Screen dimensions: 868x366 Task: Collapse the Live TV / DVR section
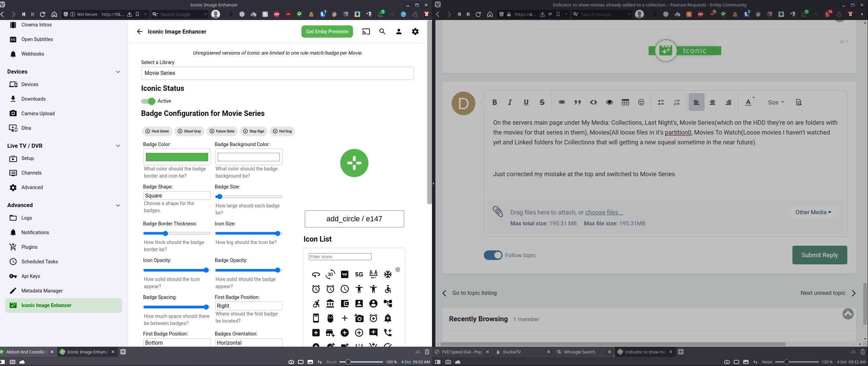(x=118, y=146)
